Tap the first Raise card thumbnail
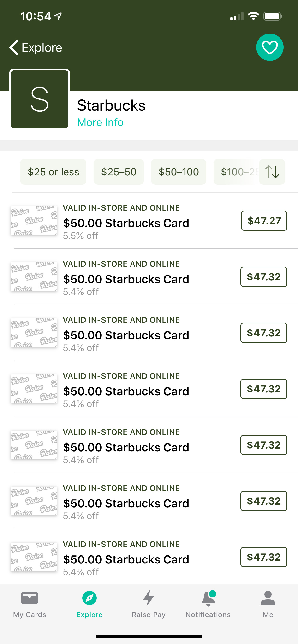 (34, 221)
